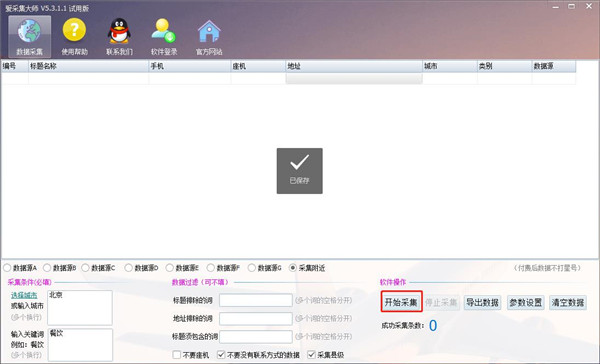This screenshot has height=364, width=600.
Task: Click the 城市 column header
Action: (450, 66)
